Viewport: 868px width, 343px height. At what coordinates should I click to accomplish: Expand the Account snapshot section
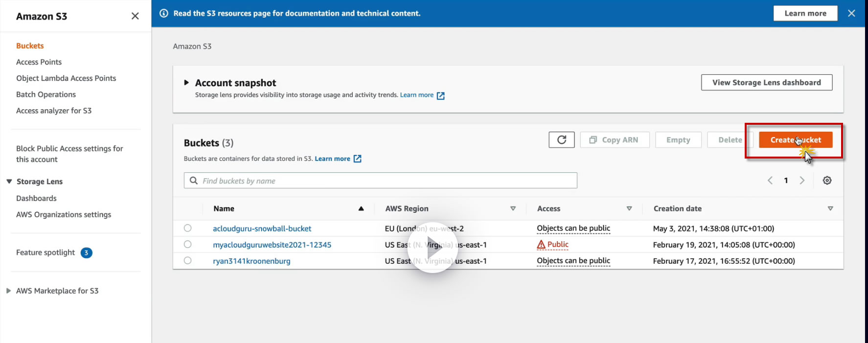pos(186,83)
